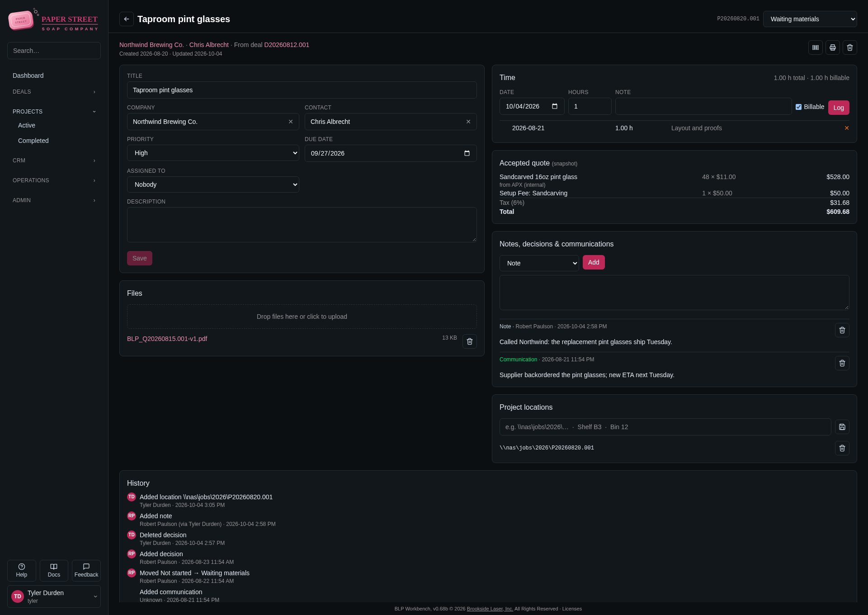This screenshot has width=868, height=615.
Task: Open the time entry date calendar picker
Action: (555, 106)
